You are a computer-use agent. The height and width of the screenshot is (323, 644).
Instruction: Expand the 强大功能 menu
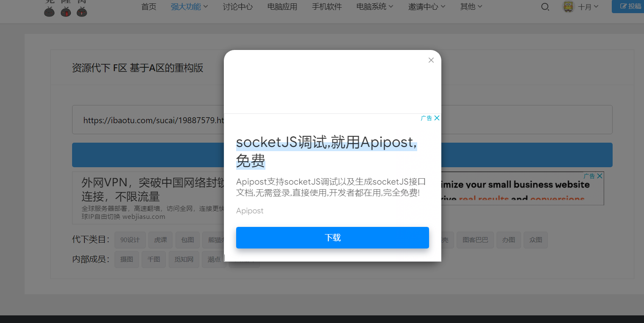tap(189, 7)
